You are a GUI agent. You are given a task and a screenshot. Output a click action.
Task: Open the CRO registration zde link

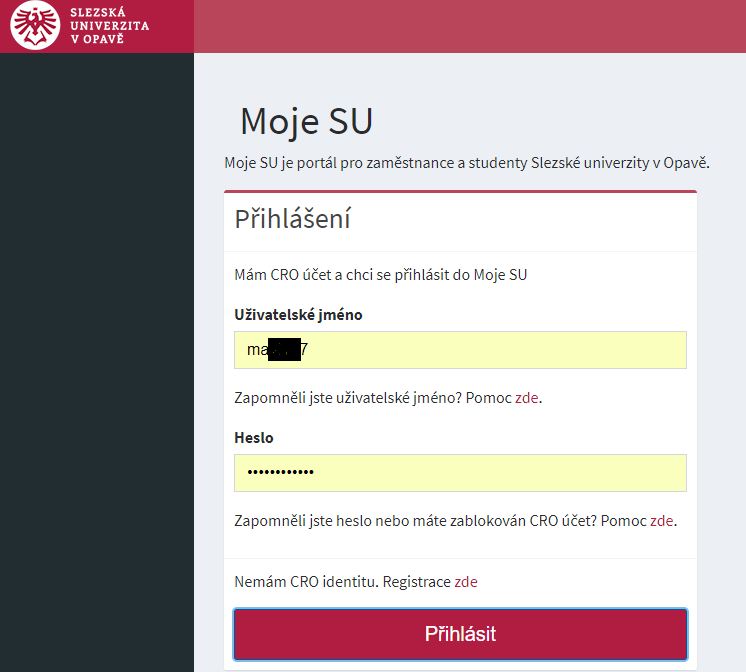(466, 582)
